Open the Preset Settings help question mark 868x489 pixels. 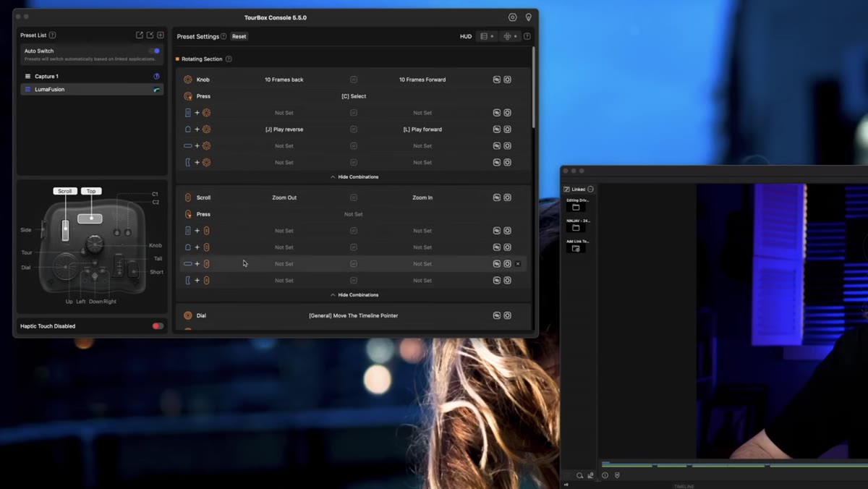click(224, 36)
